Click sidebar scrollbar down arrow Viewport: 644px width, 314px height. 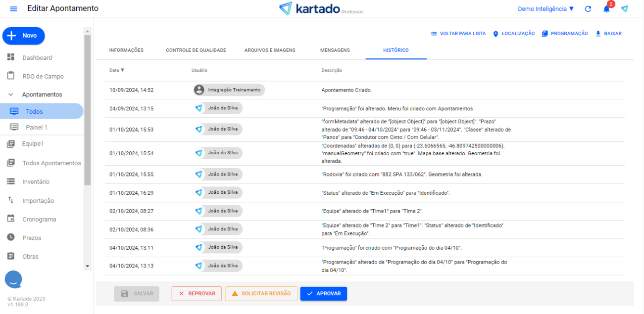[88, 266]
